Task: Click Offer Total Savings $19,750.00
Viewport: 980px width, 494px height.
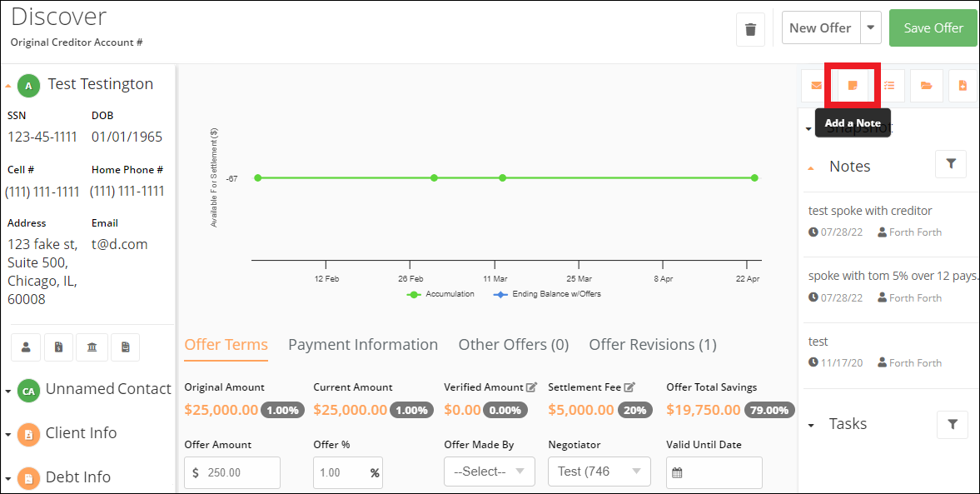Action: pos(703,410)
